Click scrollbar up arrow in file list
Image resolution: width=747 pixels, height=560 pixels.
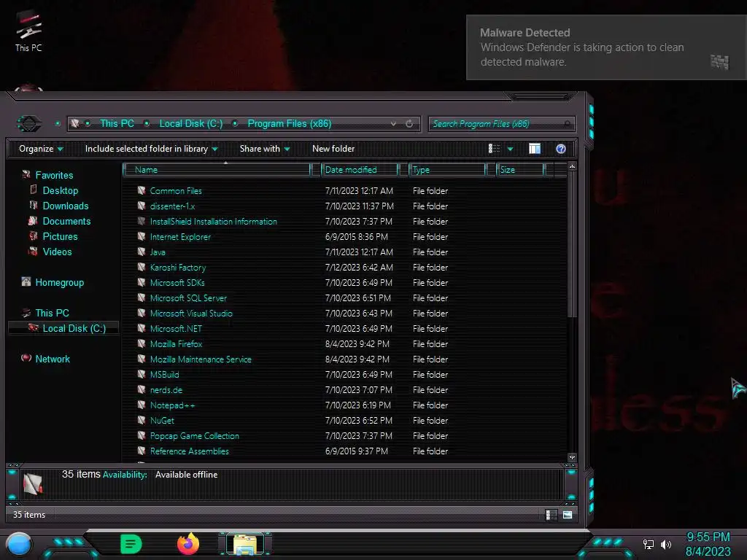tap(572, 167)
